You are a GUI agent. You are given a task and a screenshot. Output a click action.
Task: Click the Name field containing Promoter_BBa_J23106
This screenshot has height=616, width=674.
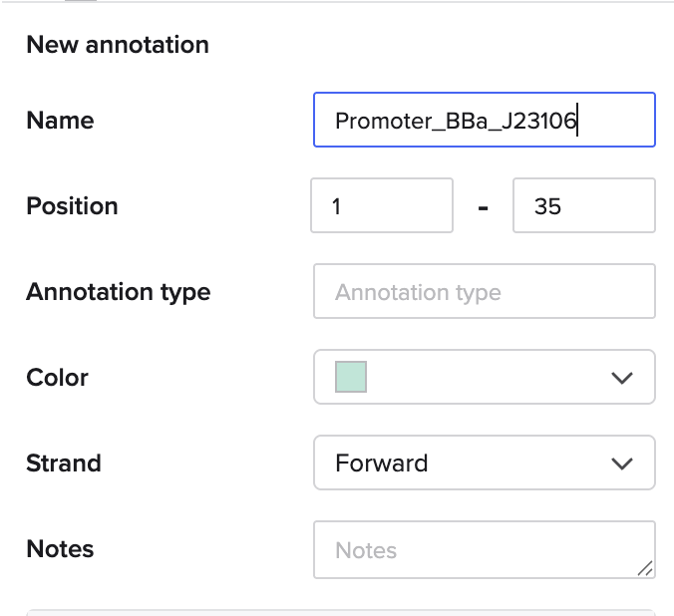point(484,121)
